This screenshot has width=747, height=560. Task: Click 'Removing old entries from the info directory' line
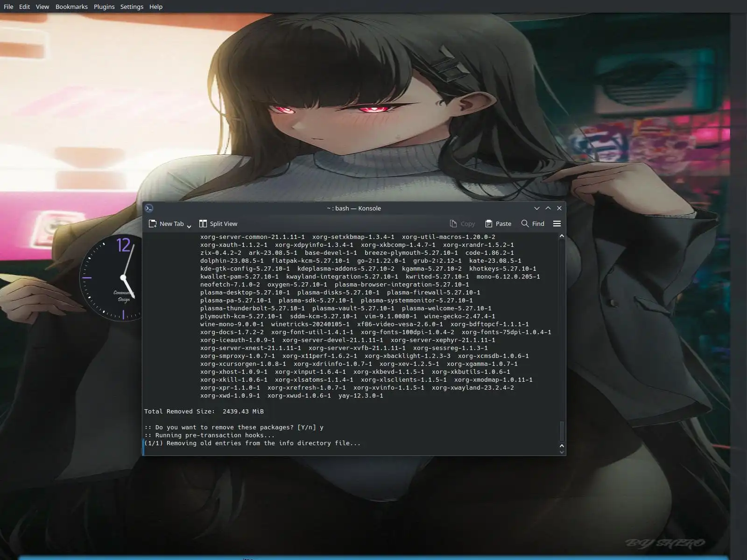253,443
